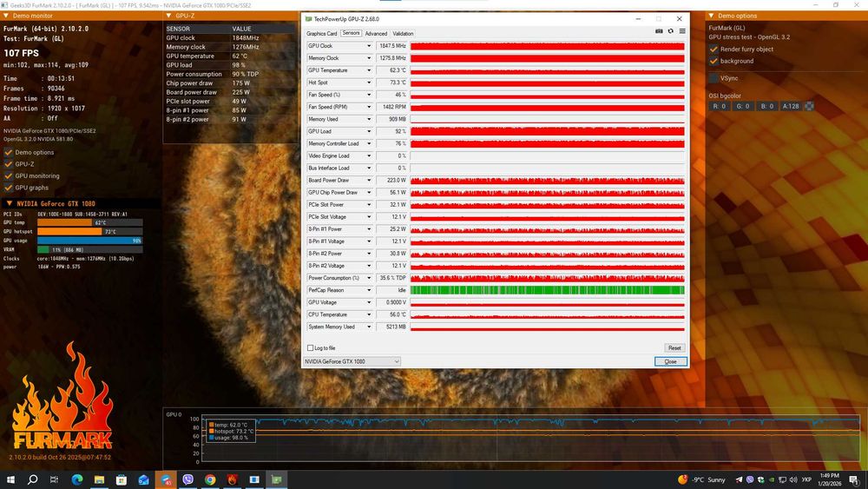Enable the VSync checkbox

(713, 78)
